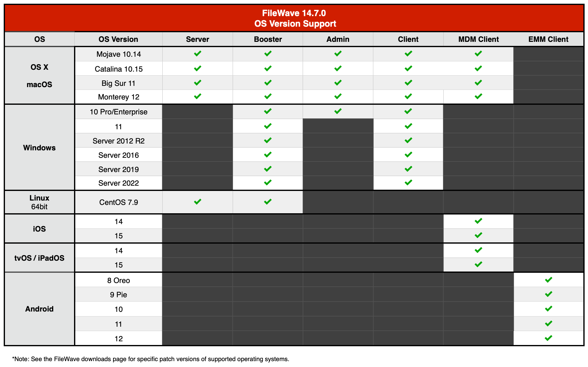Click the FileWave downloads page footnote
588x367 pixels.
(x=151, y=359)
